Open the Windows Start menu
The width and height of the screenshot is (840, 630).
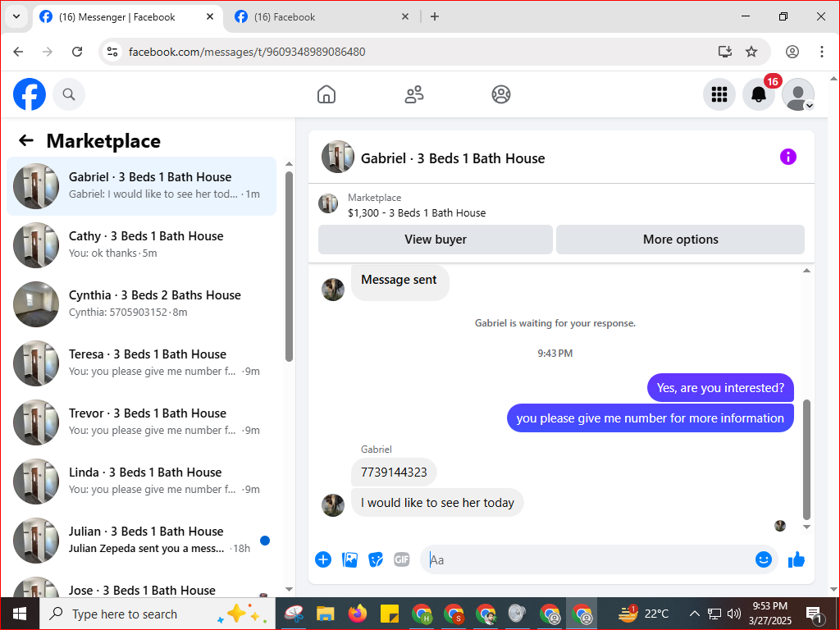20,614
